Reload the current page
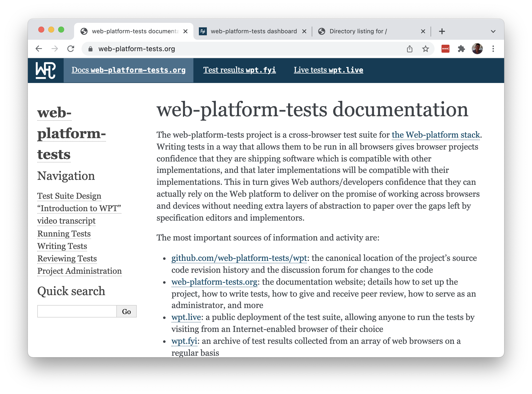This screenshot has width=532, height=394. 71,49
